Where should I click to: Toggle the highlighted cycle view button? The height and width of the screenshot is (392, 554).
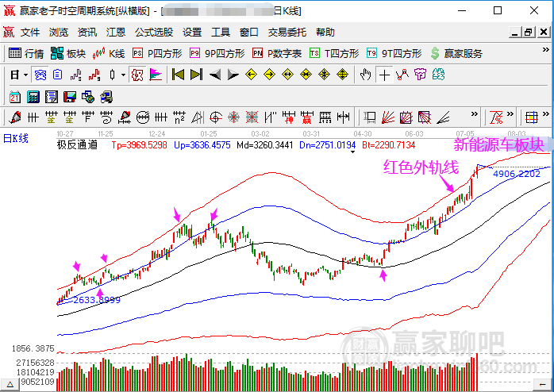pyautogui.click(x=40, y=75)
